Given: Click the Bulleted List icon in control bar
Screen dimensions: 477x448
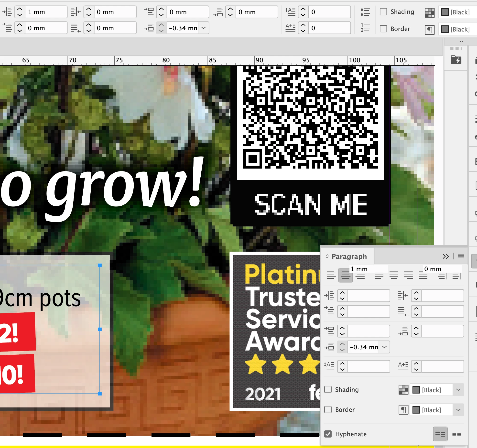Looking at the screenshot, I should coord(365,12).
